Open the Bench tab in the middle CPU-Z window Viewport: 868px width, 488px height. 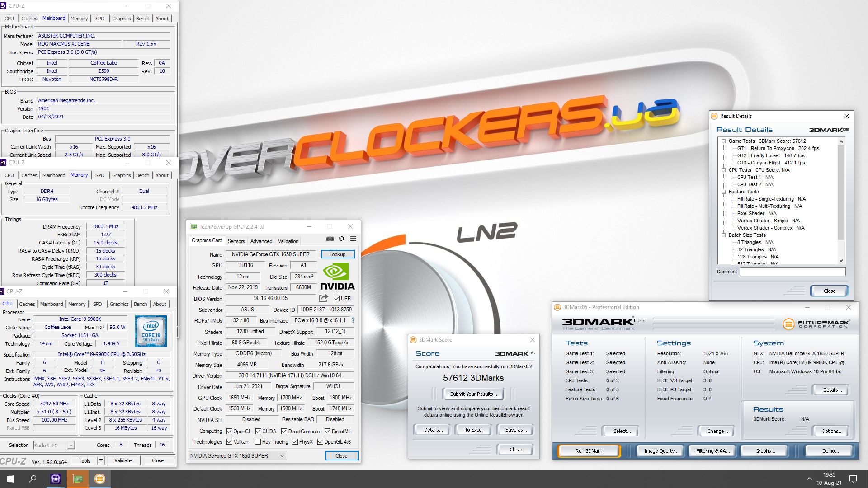coord(142,175)
